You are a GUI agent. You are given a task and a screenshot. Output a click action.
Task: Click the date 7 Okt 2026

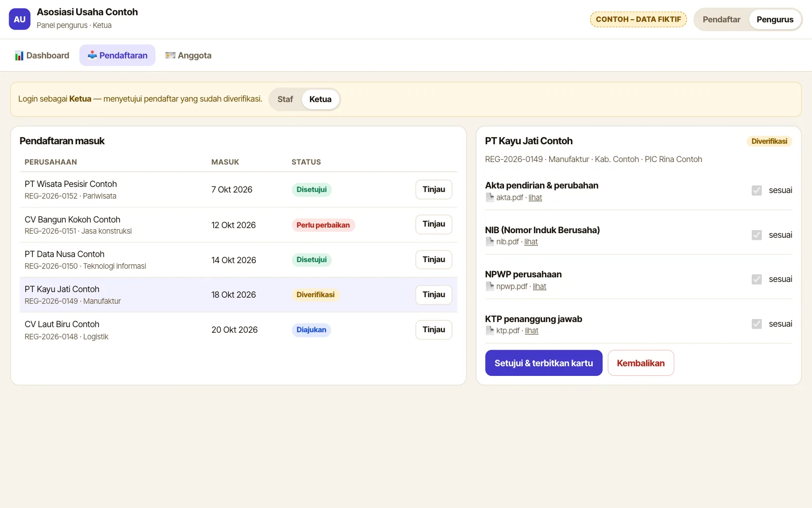click(x=232, y=189)
